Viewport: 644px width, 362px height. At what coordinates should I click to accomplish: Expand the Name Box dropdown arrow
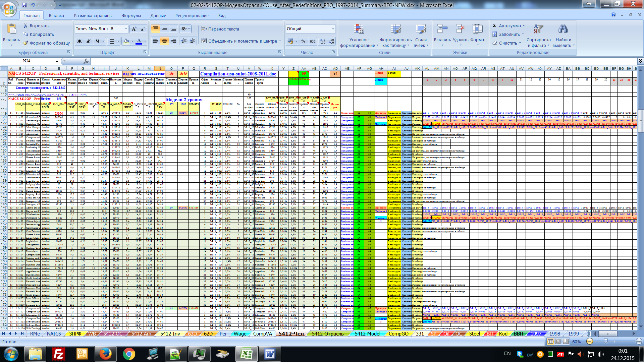tap(57, 61)
